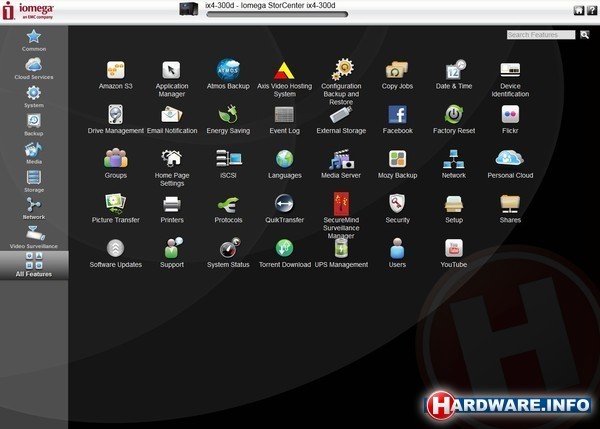Open Help via question mark icon
The height and width of the screenshot is (429, 600).
592,10
